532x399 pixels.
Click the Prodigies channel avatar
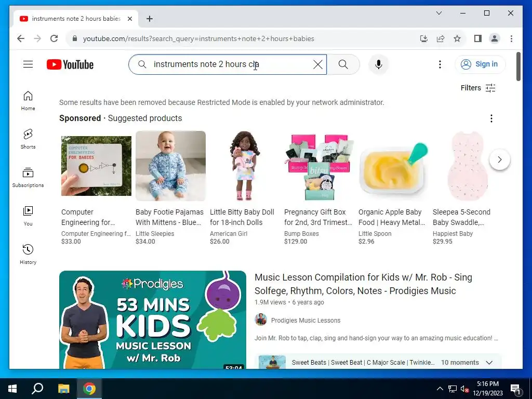tap(261, 320)
